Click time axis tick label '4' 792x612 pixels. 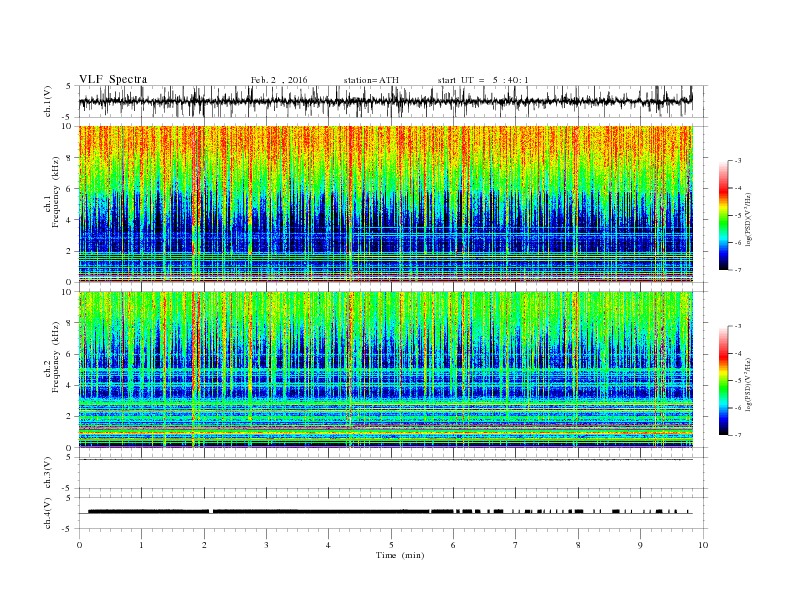pos(328,545)
